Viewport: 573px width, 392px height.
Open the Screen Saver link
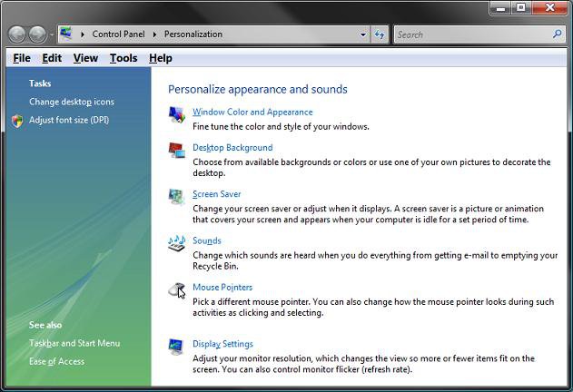[217, 194]
